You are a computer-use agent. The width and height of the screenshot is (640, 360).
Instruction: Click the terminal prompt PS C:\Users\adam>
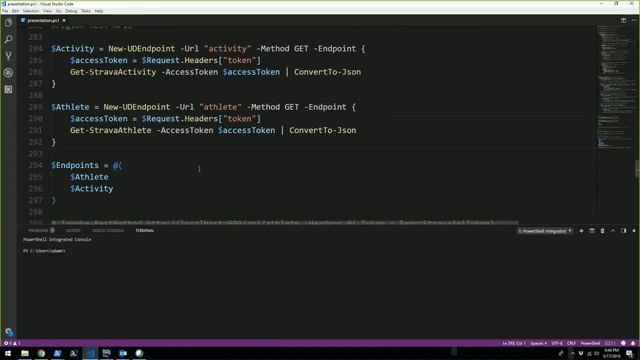coord(44,251)
